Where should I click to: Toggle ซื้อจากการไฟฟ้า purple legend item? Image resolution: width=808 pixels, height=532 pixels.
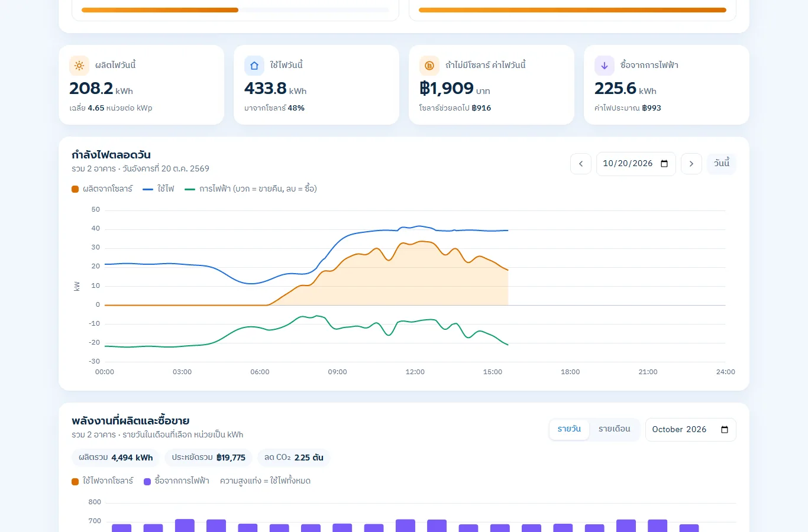(176, 481)
